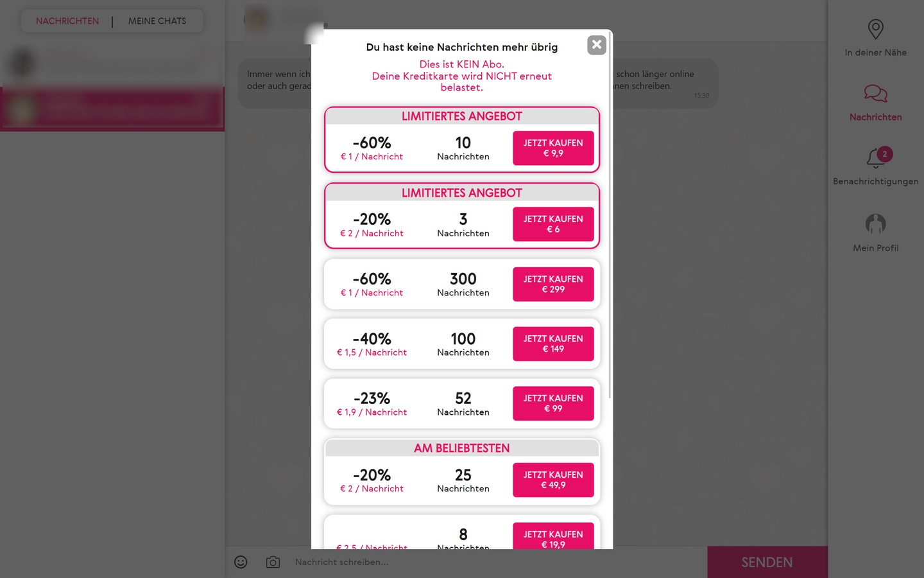The width and height of the screenshot is (924, 578).
Task: Buy 100 Nachrichten for € 149
Action: (x=553, y=344)
